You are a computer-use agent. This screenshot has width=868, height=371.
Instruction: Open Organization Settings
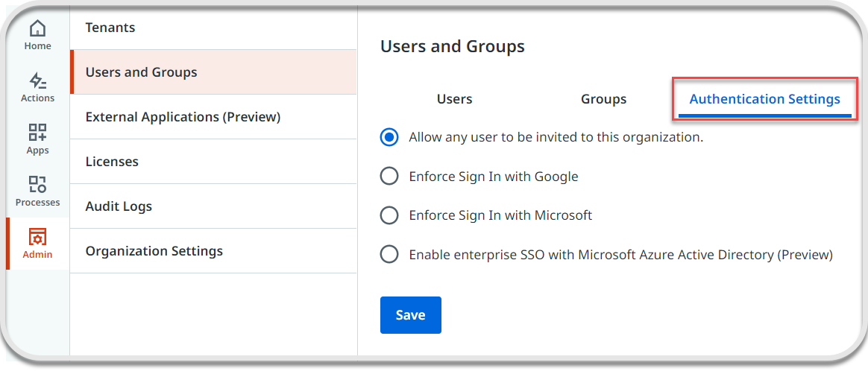click(154, 251)
